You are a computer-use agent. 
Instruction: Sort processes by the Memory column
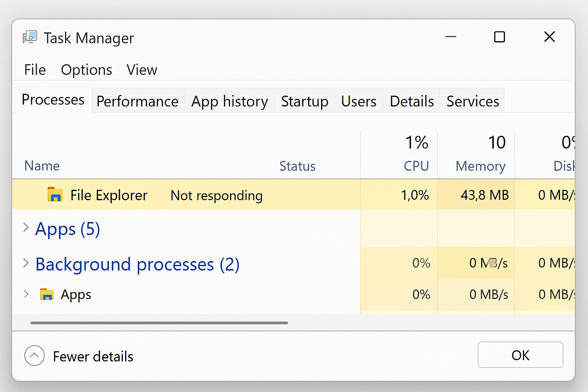click(480, 166)
